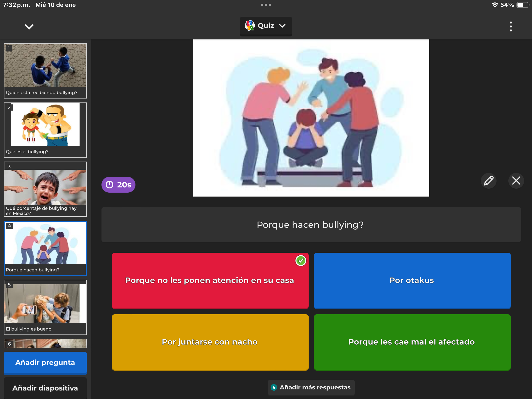Collapse editor with top-left chevron
532x399 pixels.
coord(29,26)
